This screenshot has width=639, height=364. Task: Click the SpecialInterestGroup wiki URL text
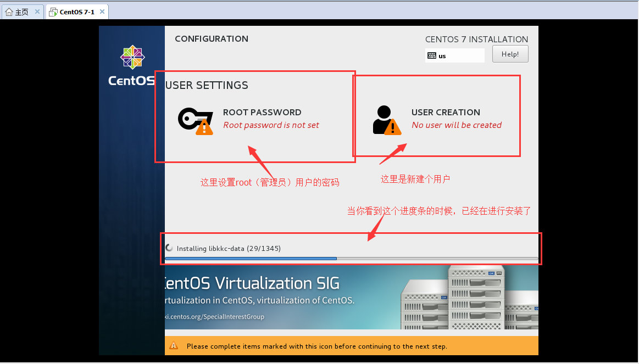coord(214,317)
